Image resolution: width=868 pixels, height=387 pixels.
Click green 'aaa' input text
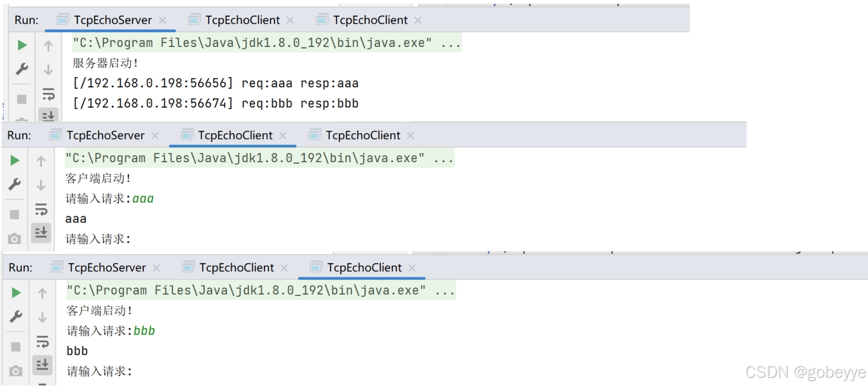coord(143,199)
